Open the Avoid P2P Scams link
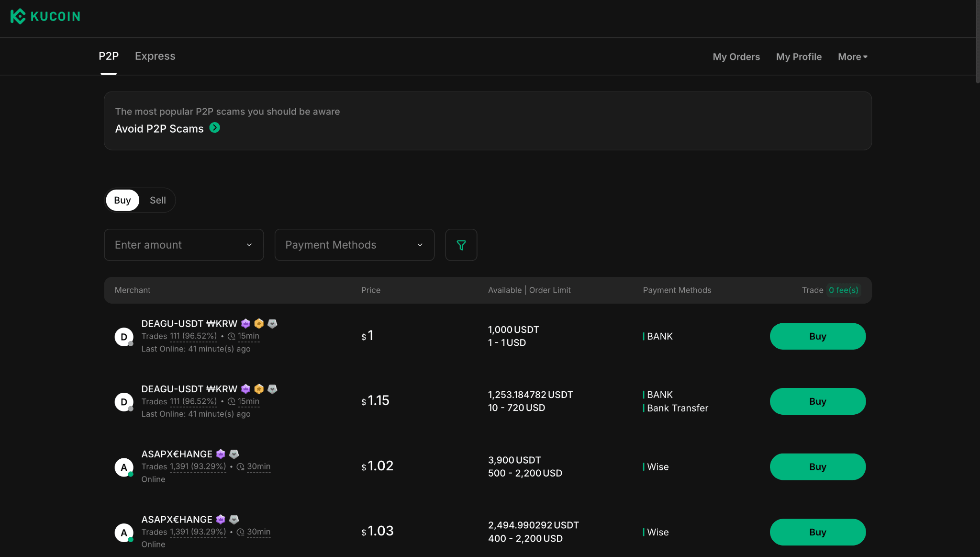The width and height of the screenshot is (980, 557). 159,128
